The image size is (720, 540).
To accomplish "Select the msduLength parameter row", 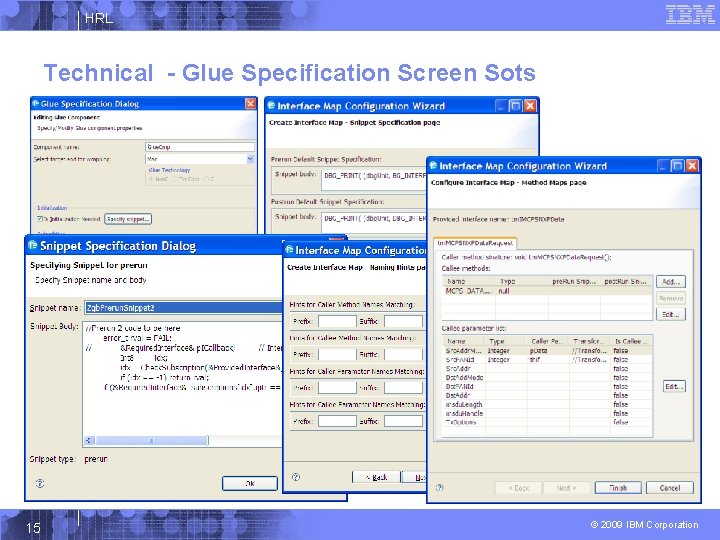I will point(547,404).
